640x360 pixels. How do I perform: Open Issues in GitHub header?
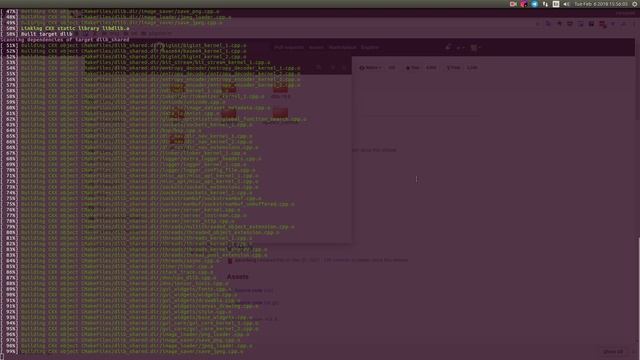click(x=316, y=47)
